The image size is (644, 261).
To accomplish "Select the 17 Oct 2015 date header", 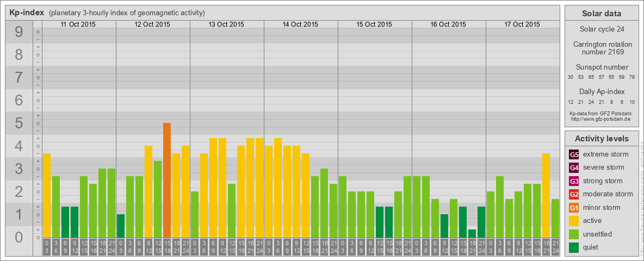I will click(522, 24).
